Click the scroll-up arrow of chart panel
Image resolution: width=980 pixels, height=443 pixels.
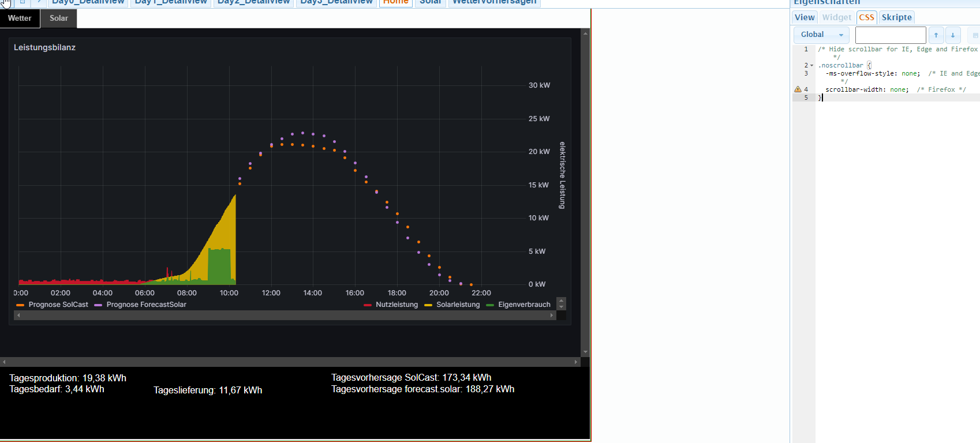tap(585, 33)
